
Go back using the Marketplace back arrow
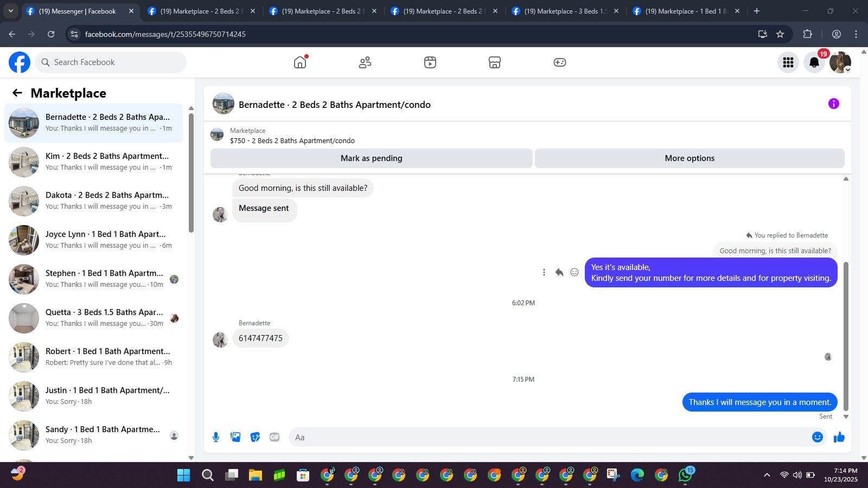(17, 93)
